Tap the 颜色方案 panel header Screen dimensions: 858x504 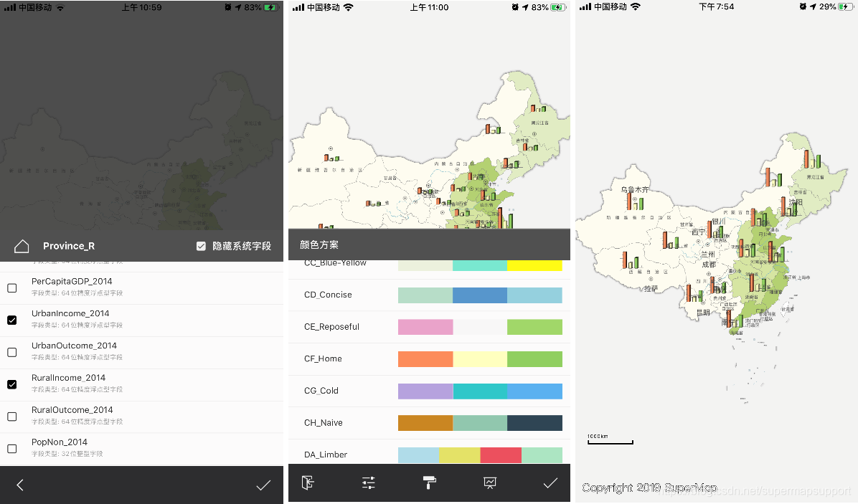click(319, 245)
